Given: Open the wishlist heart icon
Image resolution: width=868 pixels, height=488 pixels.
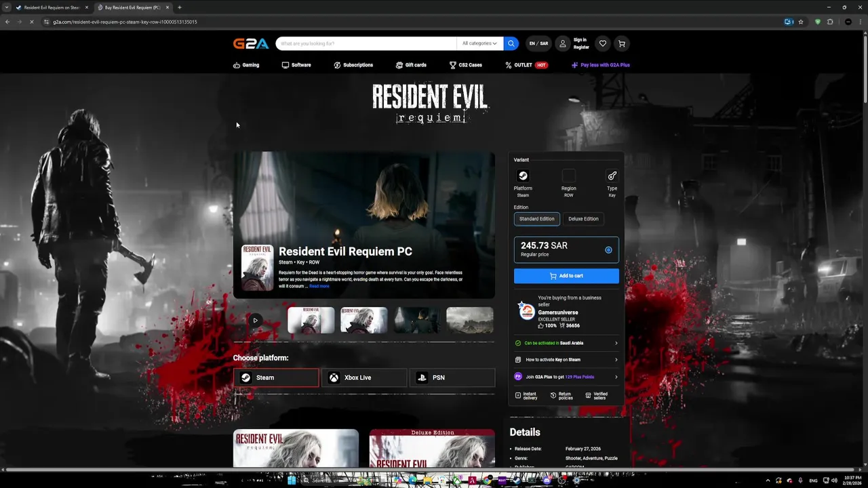Looking at the screenshot, I should pos(602,43).
